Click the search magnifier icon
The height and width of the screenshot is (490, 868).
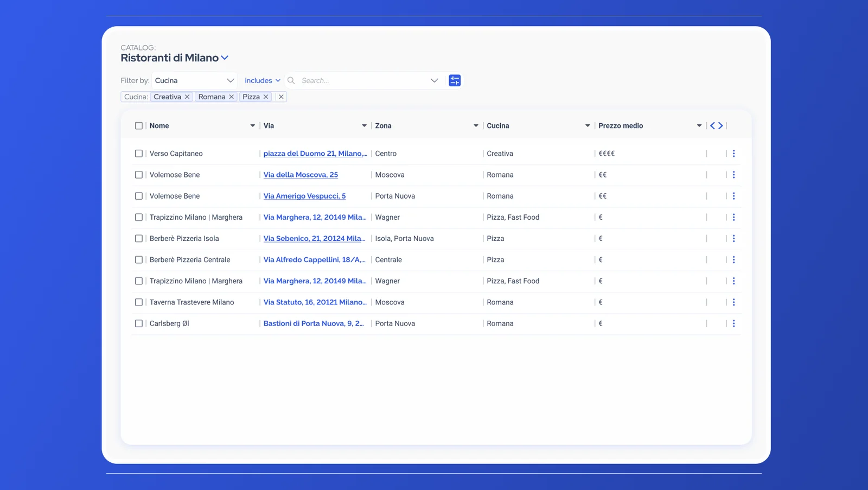pyautogui.click(x=291, y=80)
